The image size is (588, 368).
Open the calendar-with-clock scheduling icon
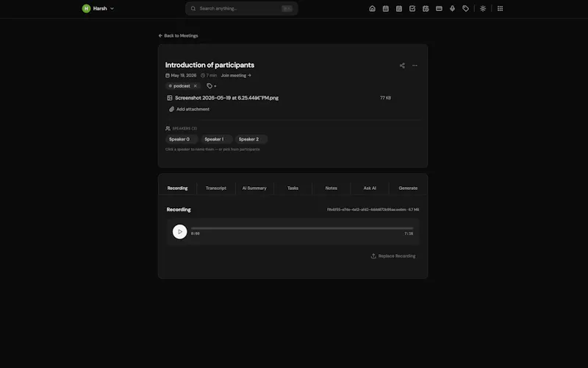click(426, 9)
